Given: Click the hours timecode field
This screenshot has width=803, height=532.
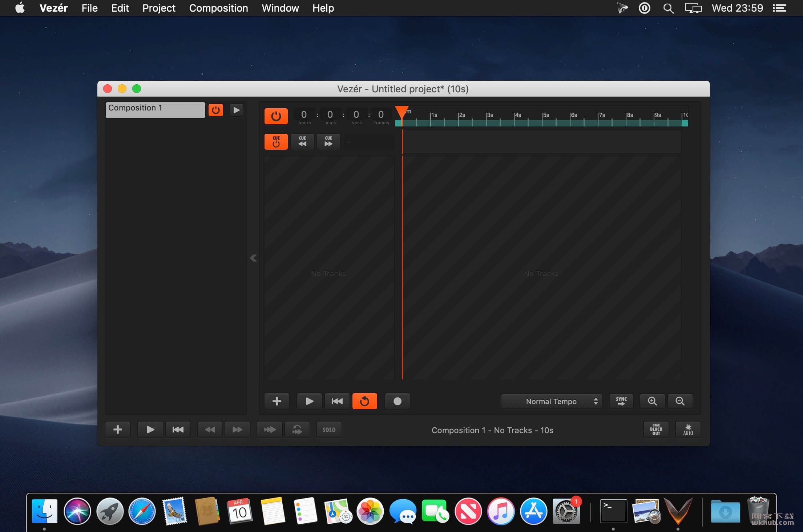Looking at the screenshot, I should [304, 116].
